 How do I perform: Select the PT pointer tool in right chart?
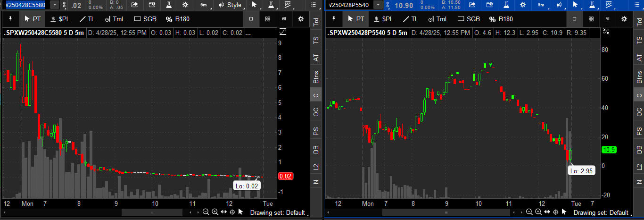pyautogui.click(x=356, y=19)
